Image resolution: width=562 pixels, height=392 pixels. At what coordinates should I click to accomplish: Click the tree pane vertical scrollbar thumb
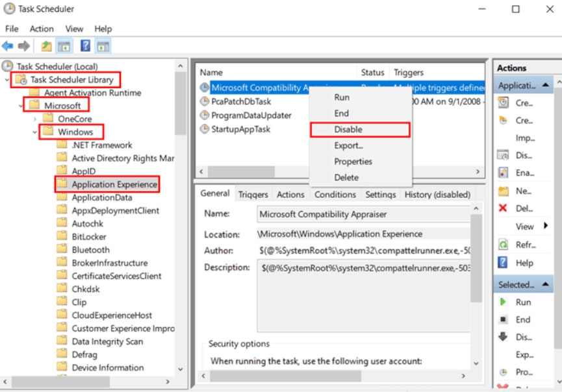(x=181, y=103)
